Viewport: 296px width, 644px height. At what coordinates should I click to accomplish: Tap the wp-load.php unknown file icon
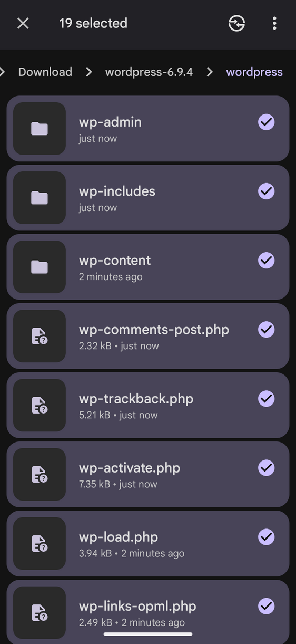pyautogui.click(x=40, y=543)
